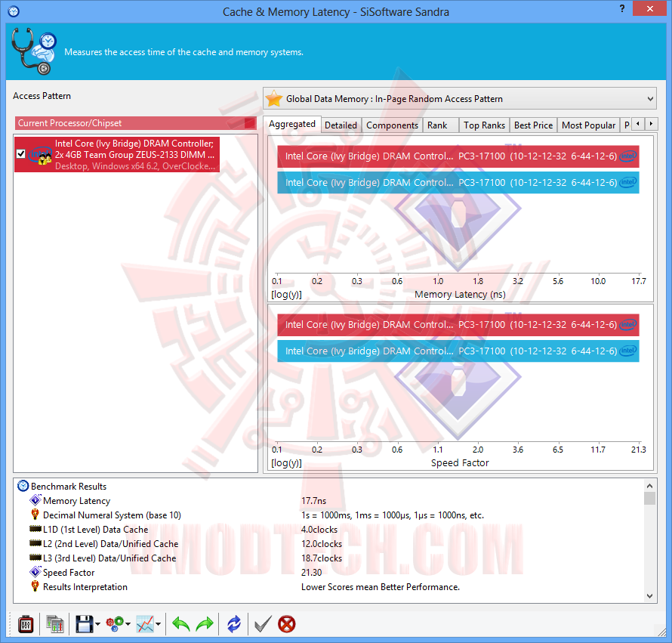Click the Memory Latency diamond icon
Viewport: 672px width, 643px height.
(x=35, y=500)
